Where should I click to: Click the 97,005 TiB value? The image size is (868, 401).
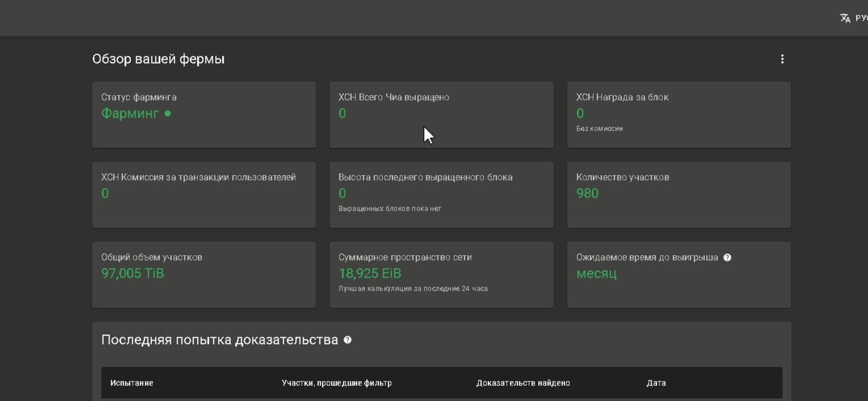coord(133,273)
